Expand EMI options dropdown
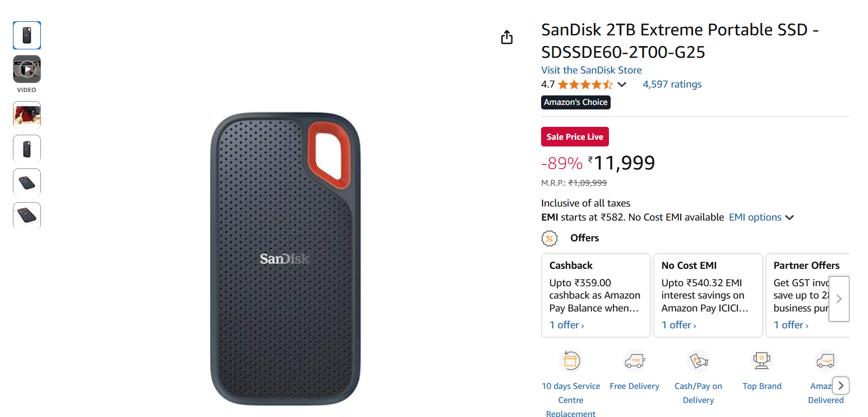 [x=761, y=217]
